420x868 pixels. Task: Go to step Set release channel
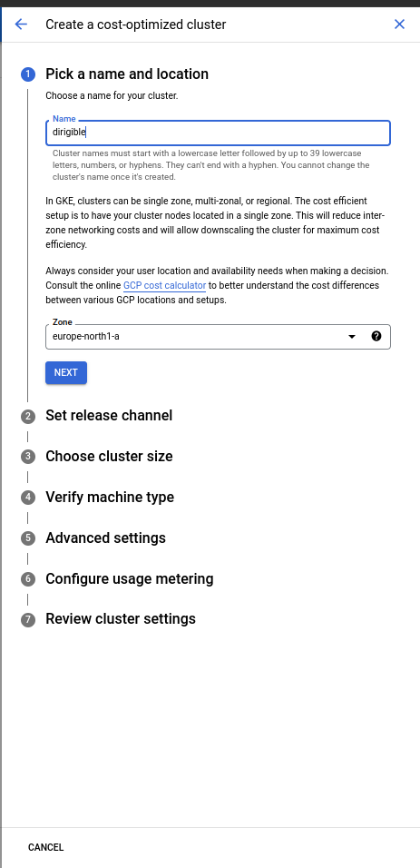[109, 416]
